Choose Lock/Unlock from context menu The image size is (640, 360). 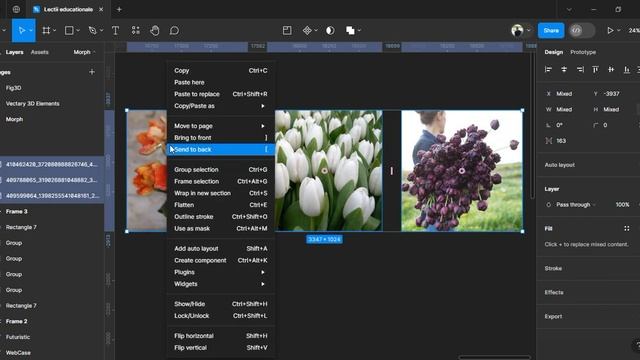(220, 316)
